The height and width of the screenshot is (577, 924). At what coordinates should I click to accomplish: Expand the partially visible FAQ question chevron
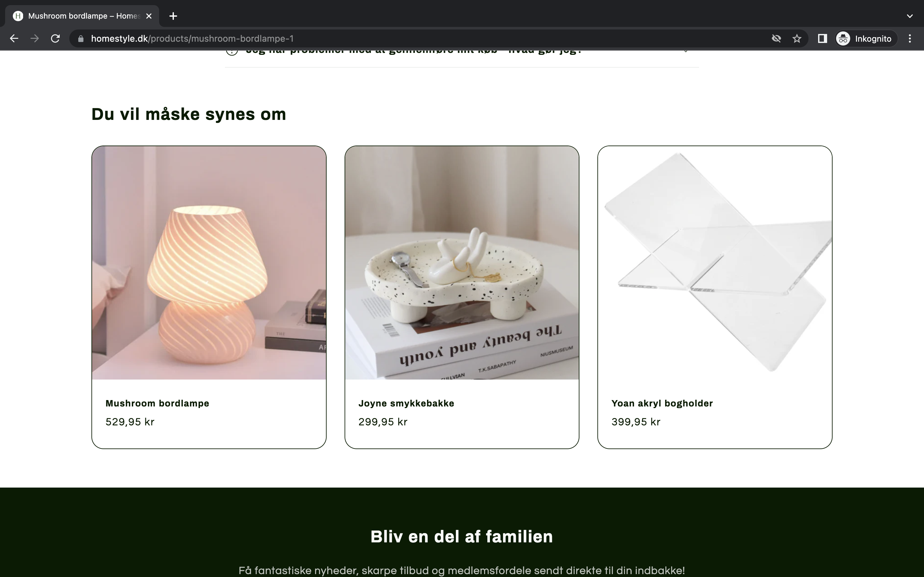click(x=686, y=51)
